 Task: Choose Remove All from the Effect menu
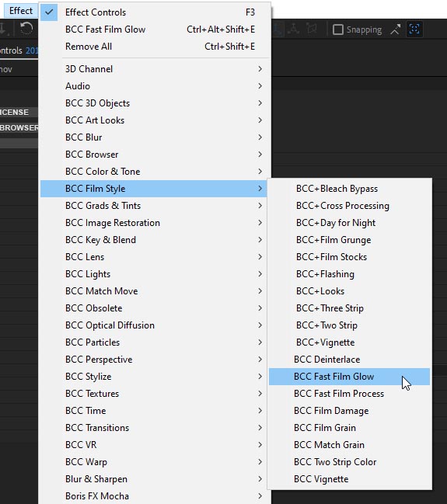[x=155, y=47]
